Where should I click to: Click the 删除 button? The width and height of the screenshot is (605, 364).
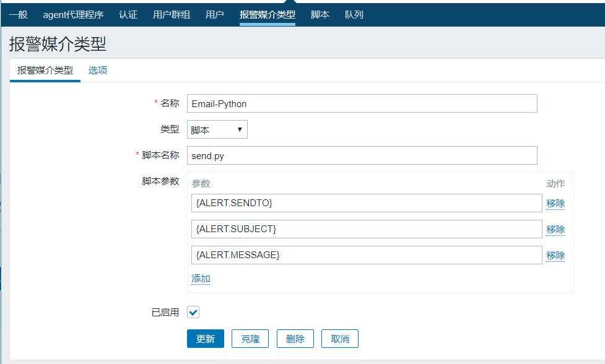tap(295, 339)
